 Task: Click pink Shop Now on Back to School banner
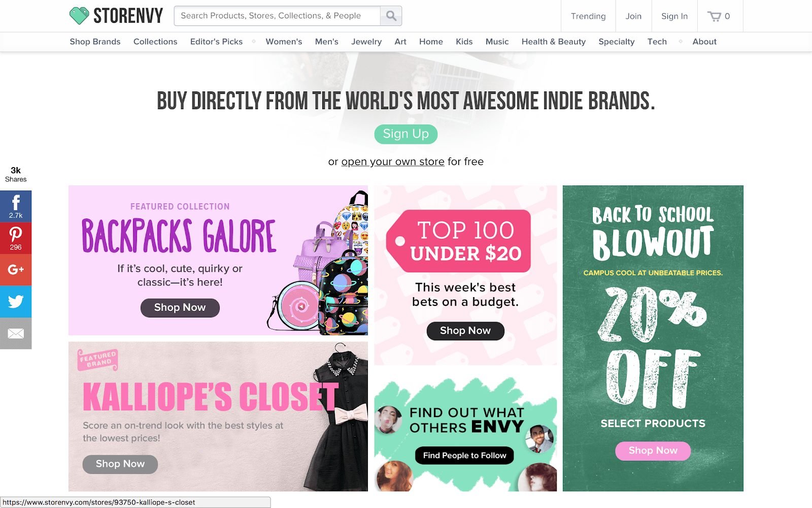[653, 451]
